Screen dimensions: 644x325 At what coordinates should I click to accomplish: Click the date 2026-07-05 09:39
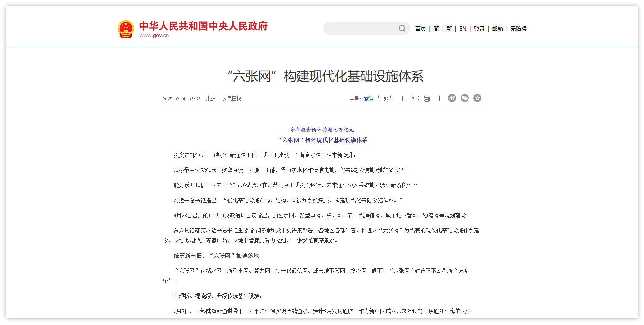[x=182, y=99]
